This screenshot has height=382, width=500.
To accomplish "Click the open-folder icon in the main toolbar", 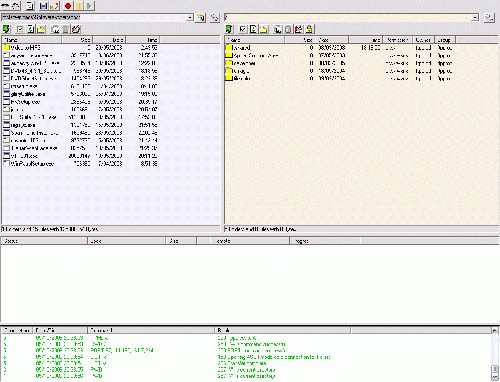I will [54, 6].
